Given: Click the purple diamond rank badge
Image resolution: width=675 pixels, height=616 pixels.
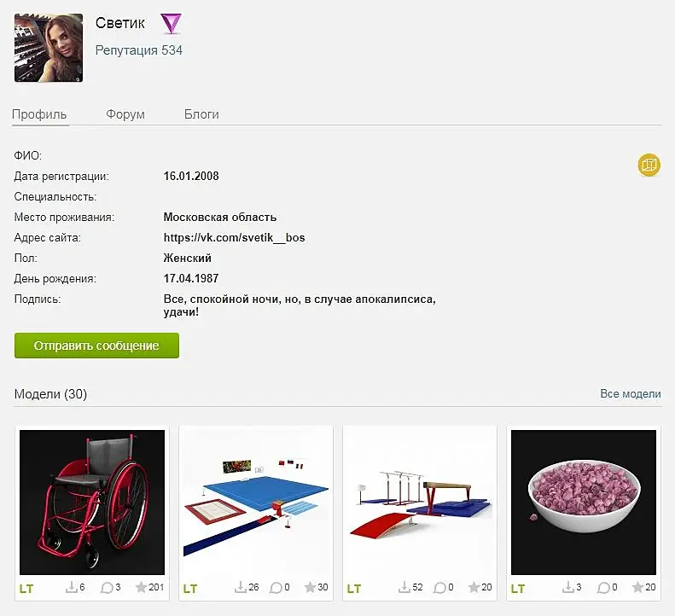Looking at the screenshot, I should [171, 24].
